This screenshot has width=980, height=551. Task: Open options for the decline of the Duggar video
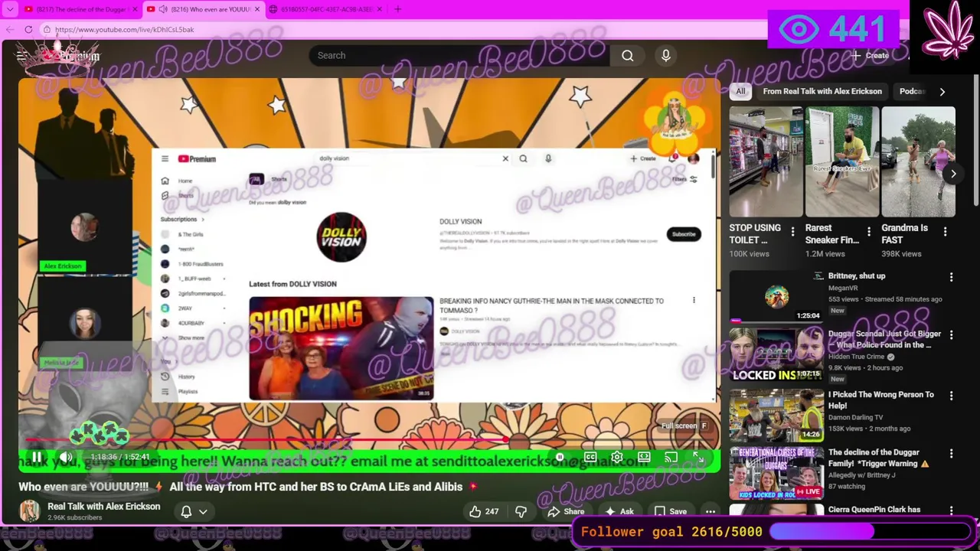[x=951, y=454]
